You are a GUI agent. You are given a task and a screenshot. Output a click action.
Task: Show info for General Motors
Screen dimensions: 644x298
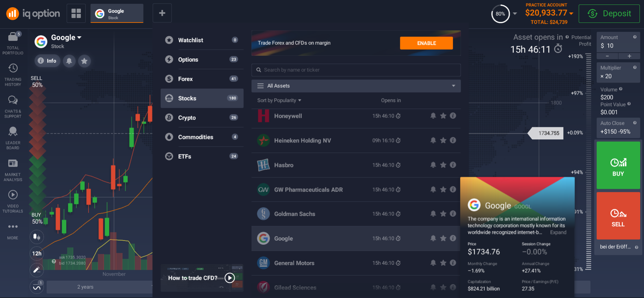point(453,263)
